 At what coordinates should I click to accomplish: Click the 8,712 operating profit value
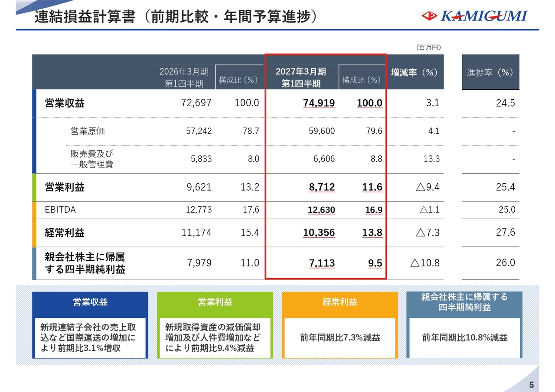(x=322, y=187)
